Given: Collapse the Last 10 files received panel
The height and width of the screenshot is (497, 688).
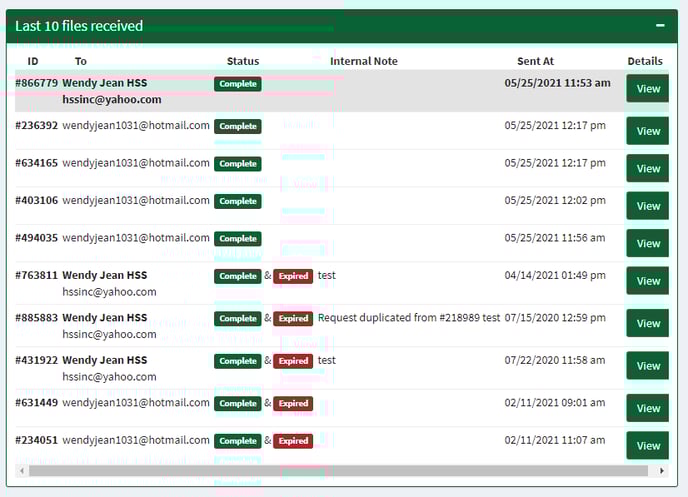Looking at the screenshot, I should tap(659, 26).
